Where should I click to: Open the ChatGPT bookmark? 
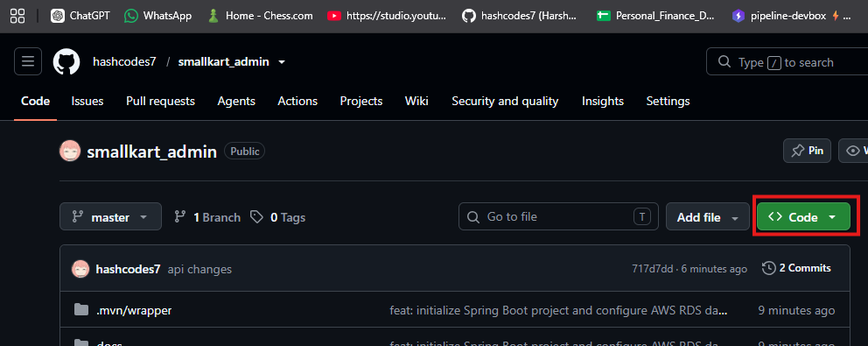coord(80,16)
